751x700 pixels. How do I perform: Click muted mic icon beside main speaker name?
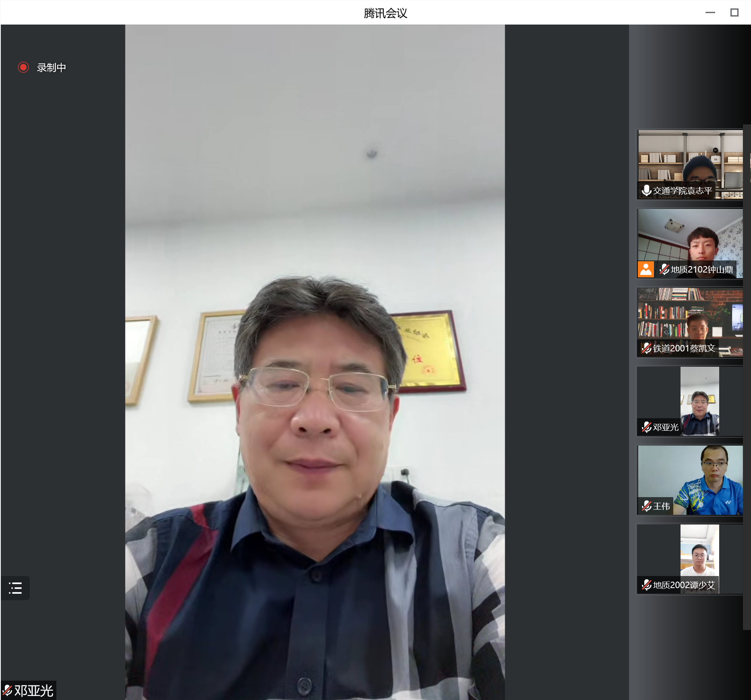7,691
